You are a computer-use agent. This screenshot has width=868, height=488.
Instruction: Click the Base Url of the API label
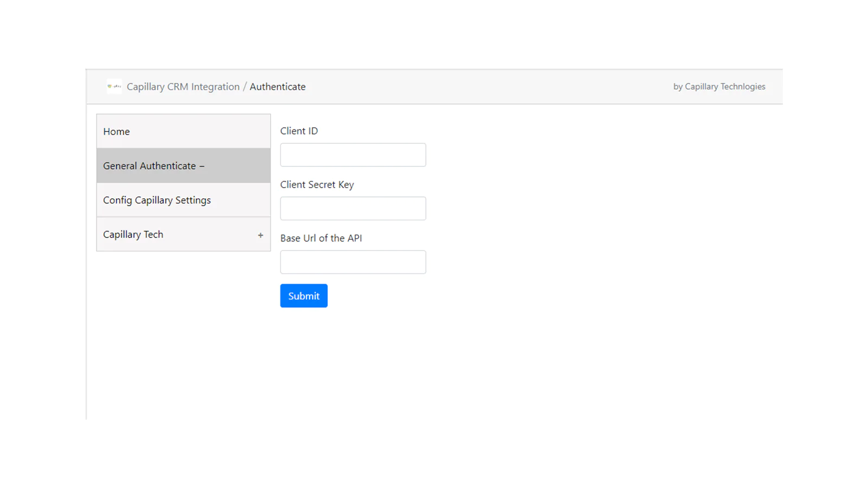point(321,238)
